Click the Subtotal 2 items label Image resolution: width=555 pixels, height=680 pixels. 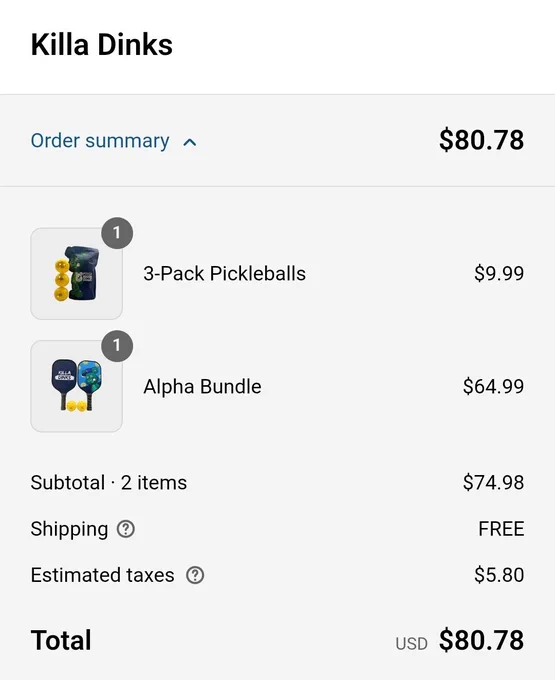[x=109, y=483]
